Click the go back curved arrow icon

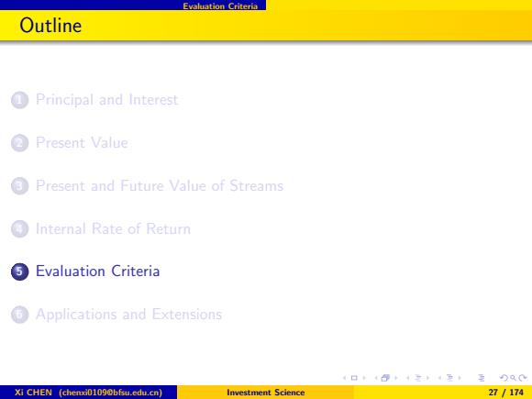(504, 378)
